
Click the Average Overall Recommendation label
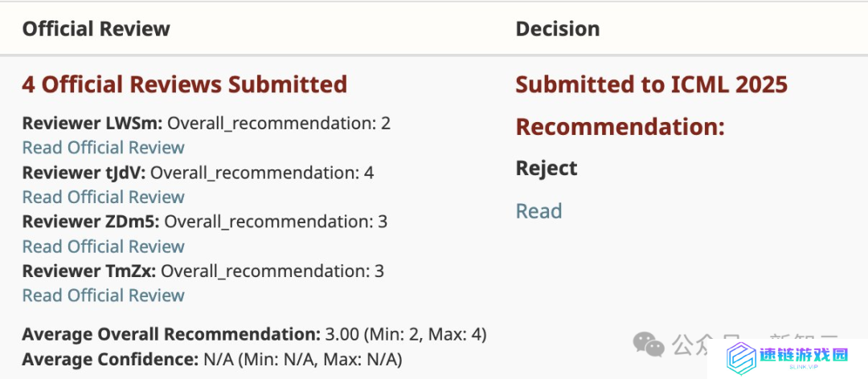[x=171, y=335]
